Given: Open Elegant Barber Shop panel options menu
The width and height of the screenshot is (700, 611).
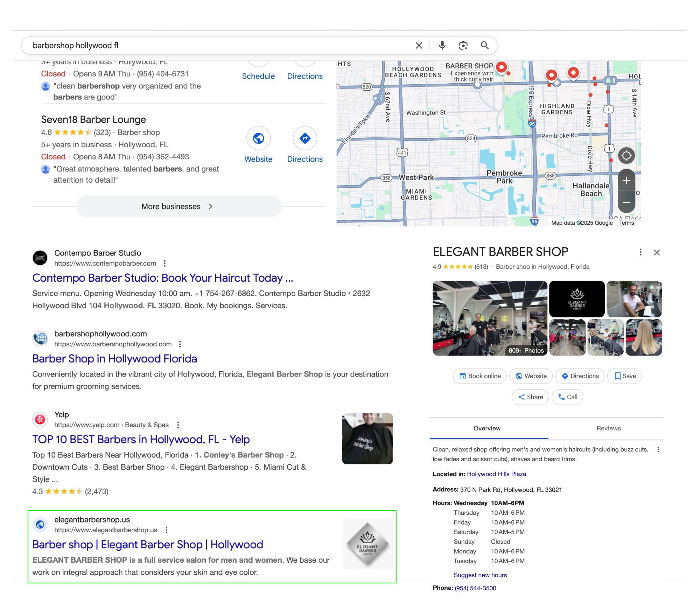Looking at the screenshot, I should (640, 252).
